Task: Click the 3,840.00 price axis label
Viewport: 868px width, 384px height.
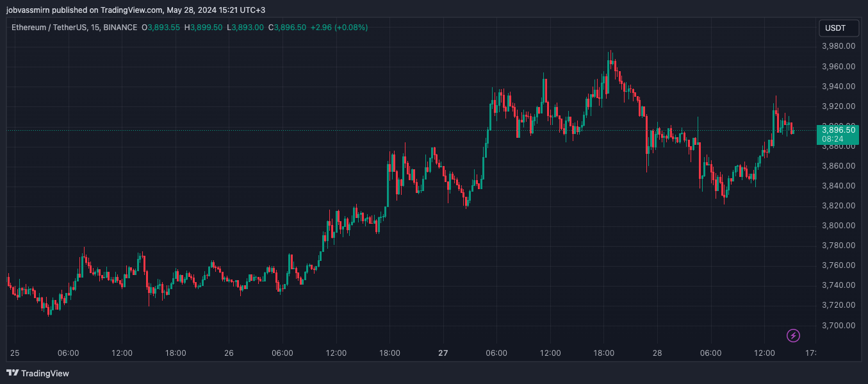Action: pyautogui.click(x=839, y=186)
